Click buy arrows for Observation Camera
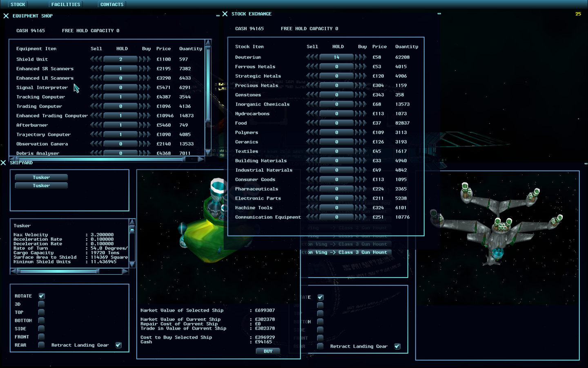588x368 pixels. tap(145, 144)
